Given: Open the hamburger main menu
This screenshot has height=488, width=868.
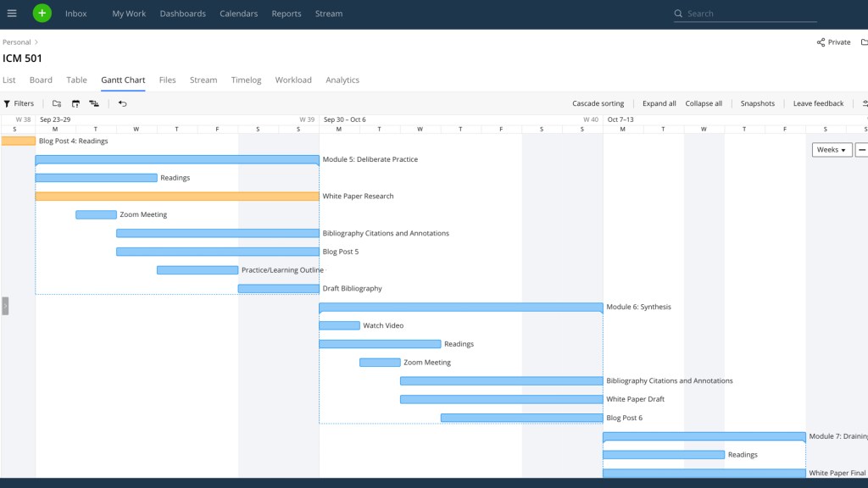Looking at the screenshot, I should click(12, 14).
